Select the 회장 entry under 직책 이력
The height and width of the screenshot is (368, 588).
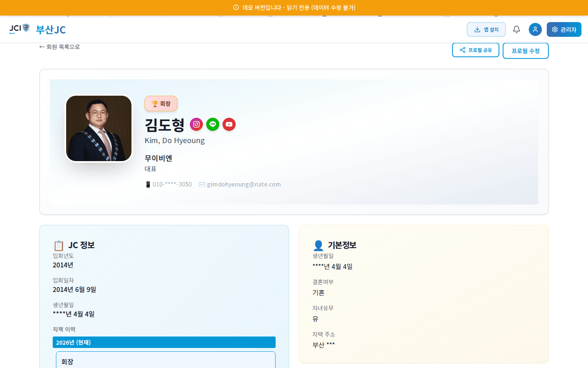(165, 361)
